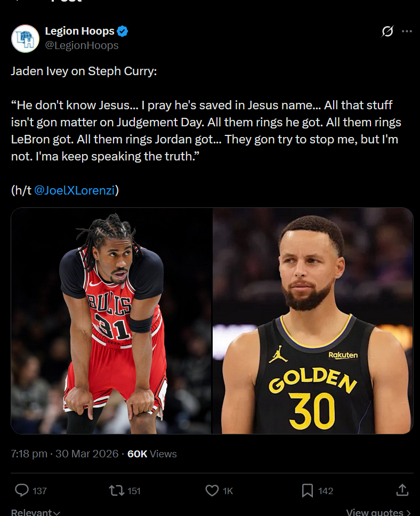Bookmark the post with the bookmark icon
420x516 pixels.
tap(308, 490)
